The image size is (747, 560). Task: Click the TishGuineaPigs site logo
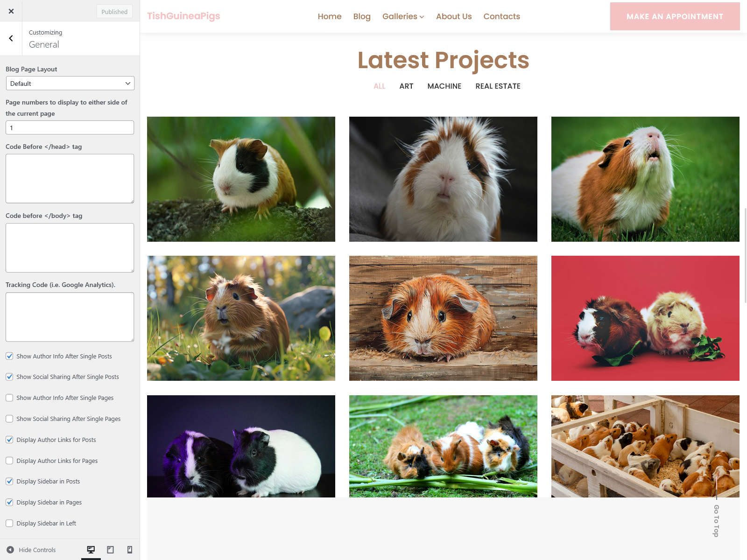[183, 16]
